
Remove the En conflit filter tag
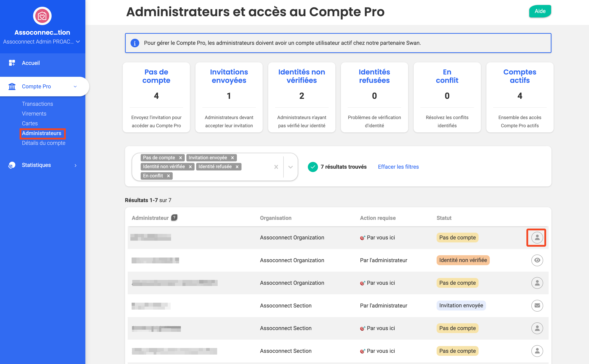pos(168,176)
